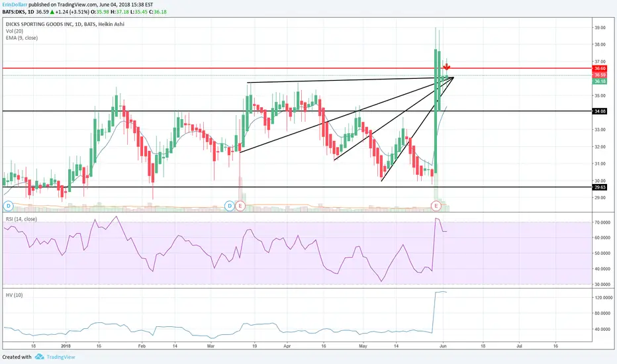Click the 80.0000 value on HV axis
The height and width of the screenshot is (364, 617).
coord(602,313)
